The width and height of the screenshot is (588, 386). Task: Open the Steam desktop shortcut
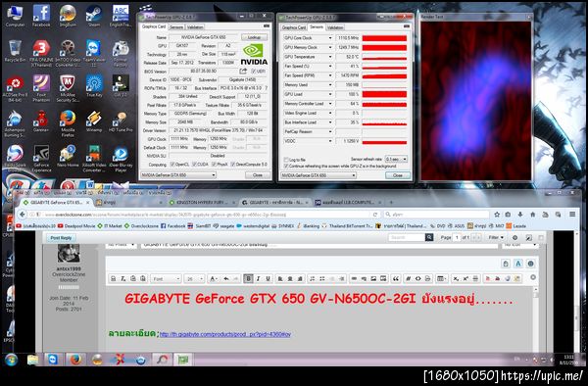(x=94, y=16)
